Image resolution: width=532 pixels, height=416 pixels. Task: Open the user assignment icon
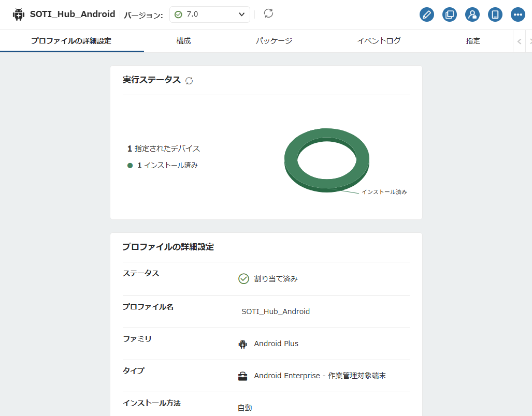(472, 14)
